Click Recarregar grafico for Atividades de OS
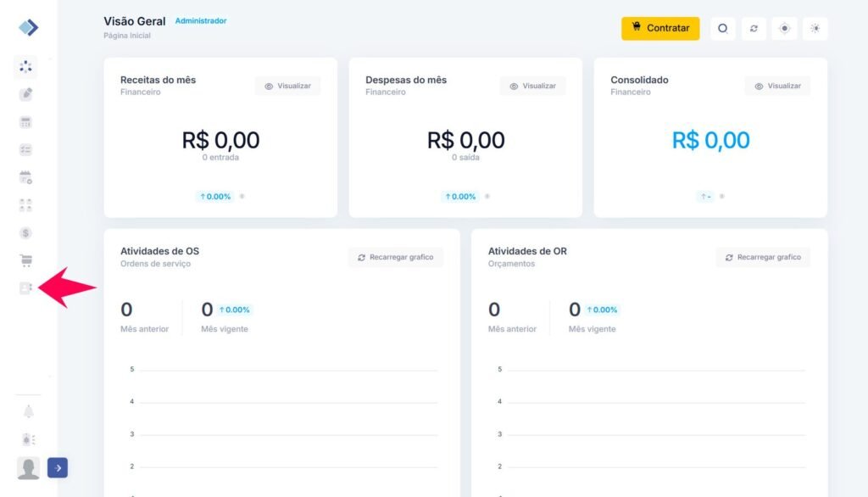This screenshot has width=868, height=497. coord(395,257)
